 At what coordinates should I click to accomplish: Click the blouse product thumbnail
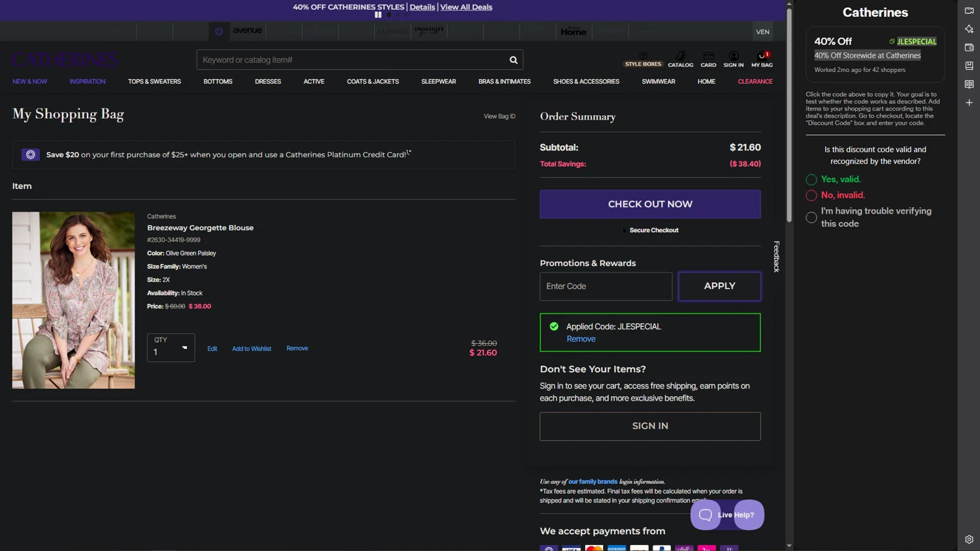click(73, 300)
